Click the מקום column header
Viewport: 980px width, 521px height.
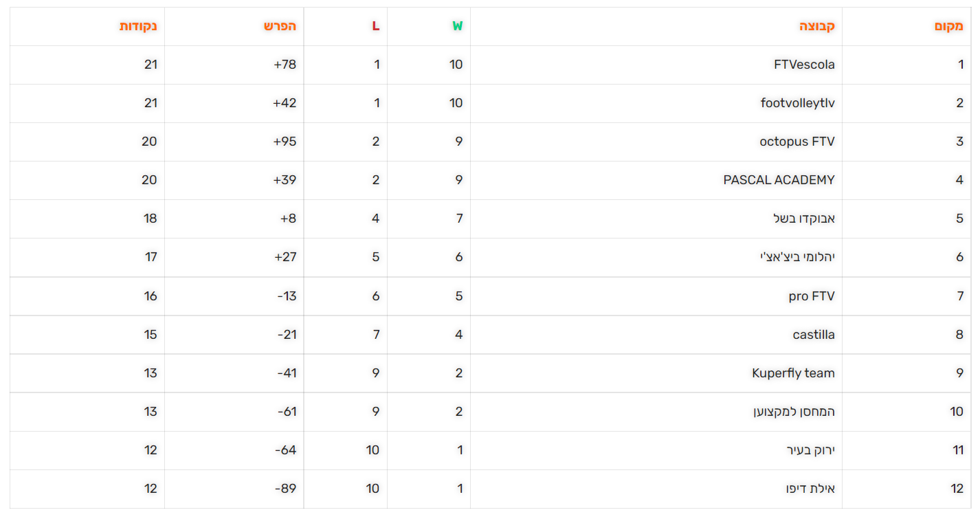(948, 26)
